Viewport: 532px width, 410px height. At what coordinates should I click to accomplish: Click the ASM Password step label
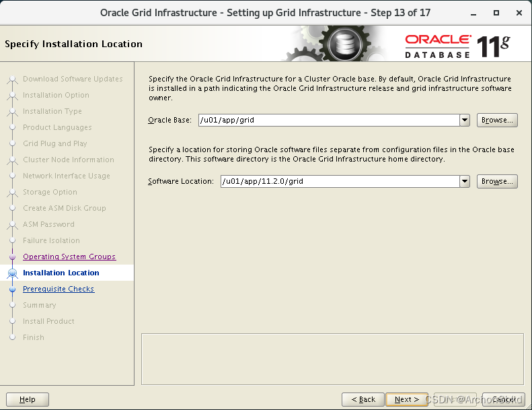[48, 224]
